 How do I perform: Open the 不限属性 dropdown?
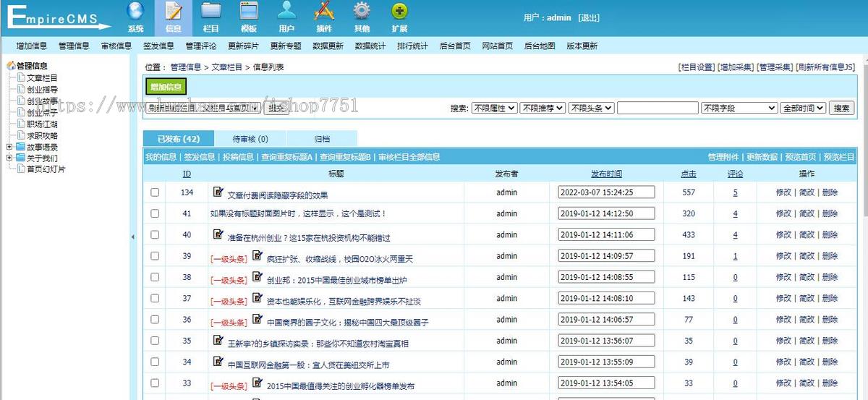[494, 108]
